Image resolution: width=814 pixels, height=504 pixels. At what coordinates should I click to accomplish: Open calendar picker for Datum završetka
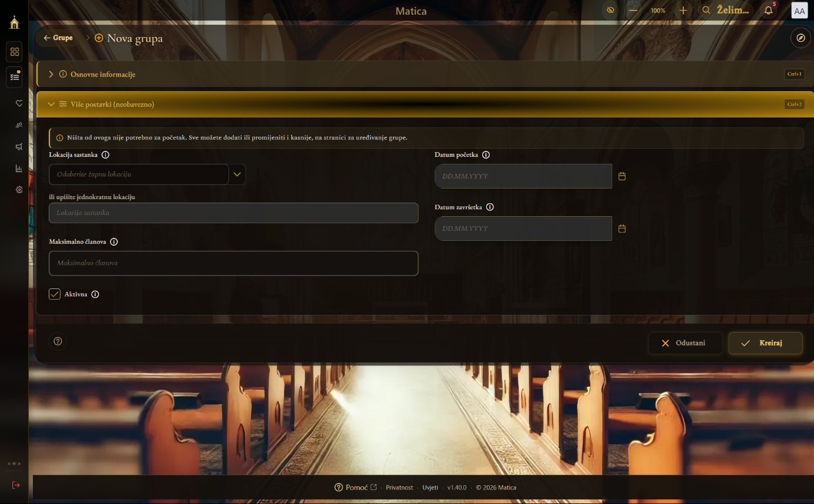pos(622,229)
